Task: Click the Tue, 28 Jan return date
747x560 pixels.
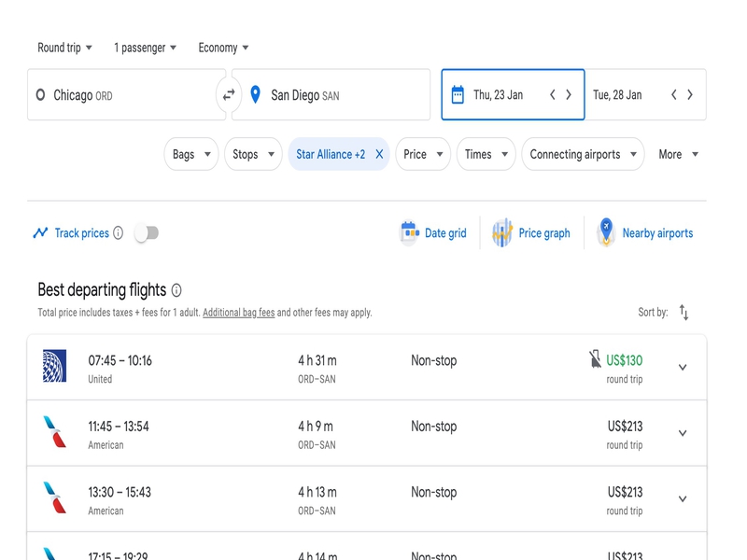Action: click(617, 95)
